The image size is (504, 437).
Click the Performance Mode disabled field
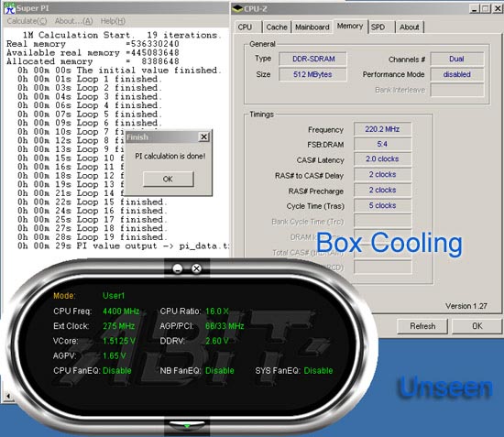pos(456,74)
